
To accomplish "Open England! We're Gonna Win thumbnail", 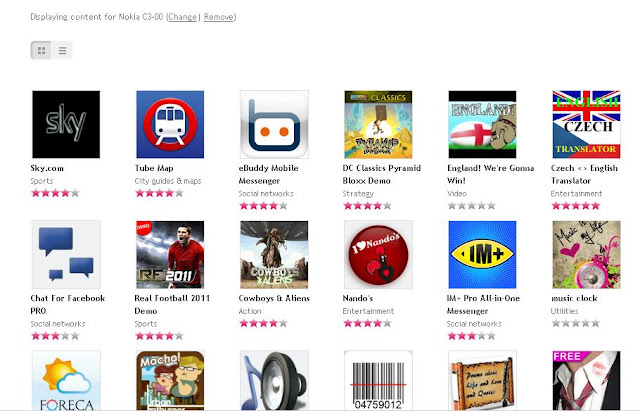I will coord(482,124).
